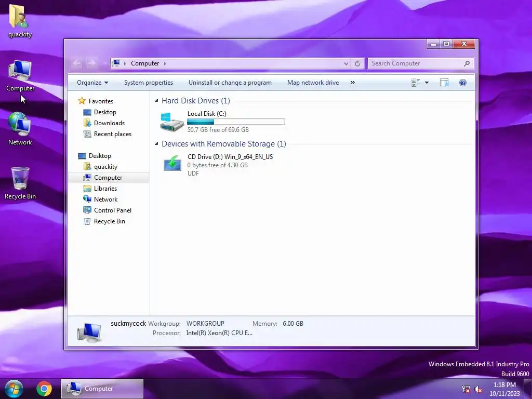Click the 6.00 GB memory value
Screen dimensions: 532x399
293,324
